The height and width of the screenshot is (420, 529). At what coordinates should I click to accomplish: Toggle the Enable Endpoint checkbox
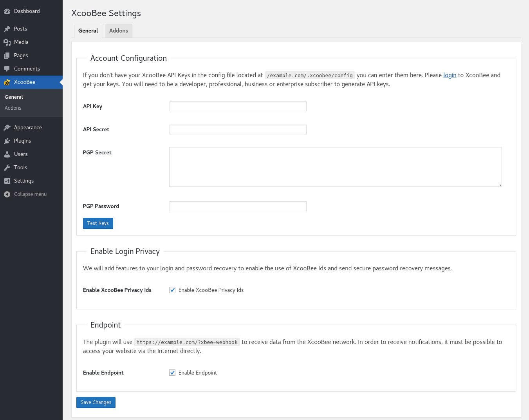172,373
